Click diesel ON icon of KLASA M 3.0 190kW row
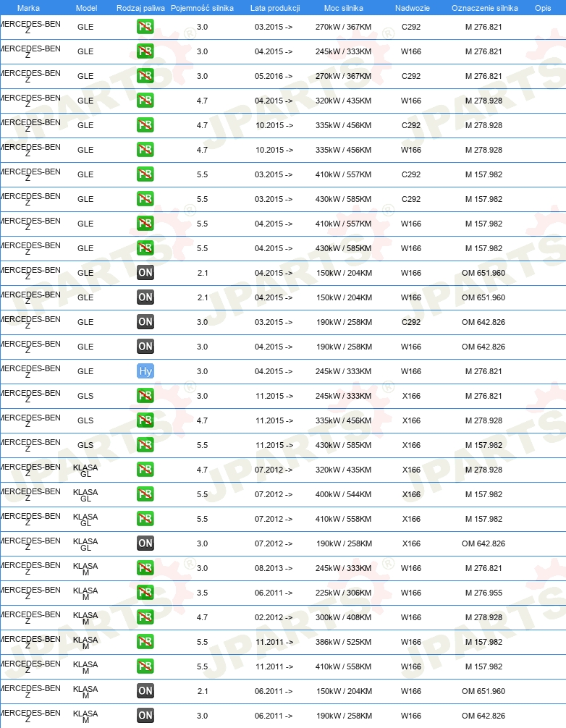Image resolution: width=566 pixels, height=728 pixels. point(145,716)
